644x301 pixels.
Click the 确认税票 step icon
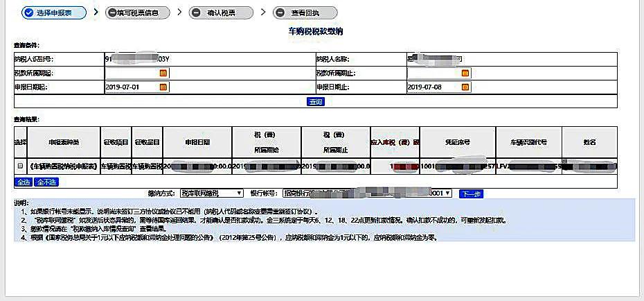pyautogui.click(x=196, y=12)
